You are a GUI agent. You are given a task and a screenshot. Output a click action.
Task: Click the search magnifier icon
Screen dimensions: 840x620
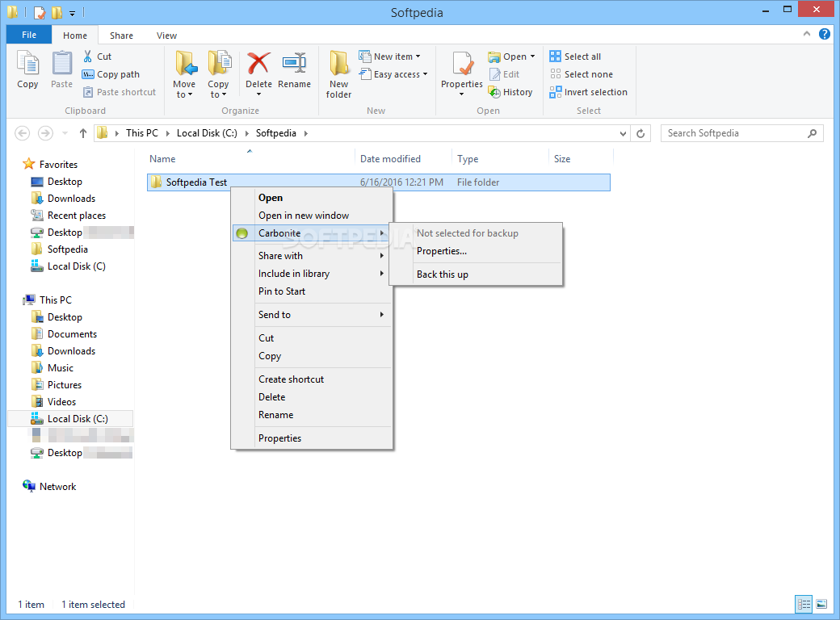(x=813, y=133)
